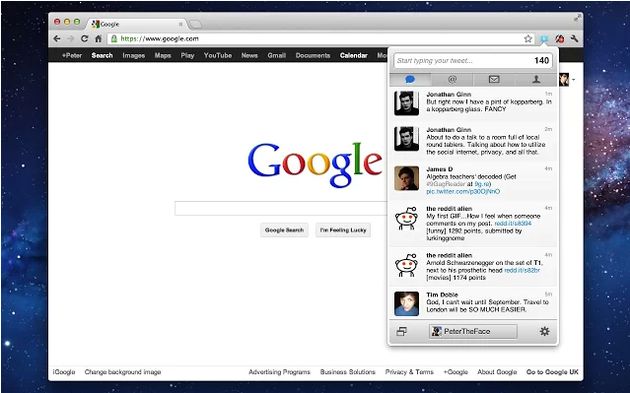This screenshot has width=630, height=393.
Task: Click James D's avatar image
Action: point(407,178)
